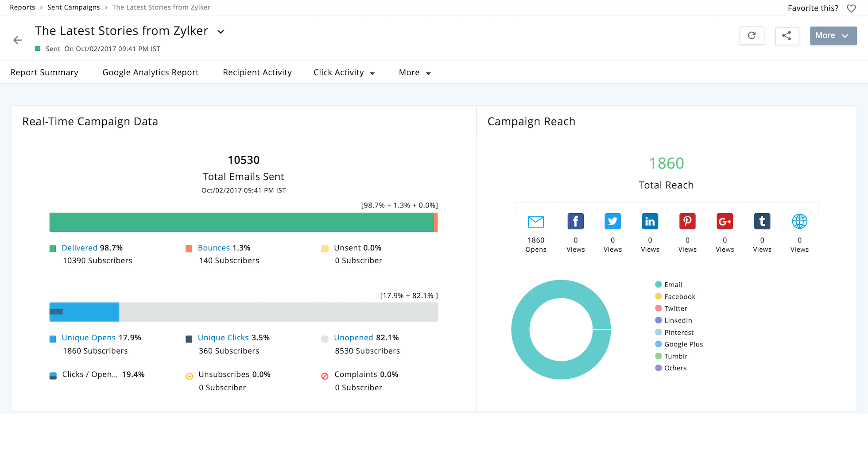Click the LinkedIn icon in Campaign Reach
Screen dimensions: 868x465
(650, 221)
